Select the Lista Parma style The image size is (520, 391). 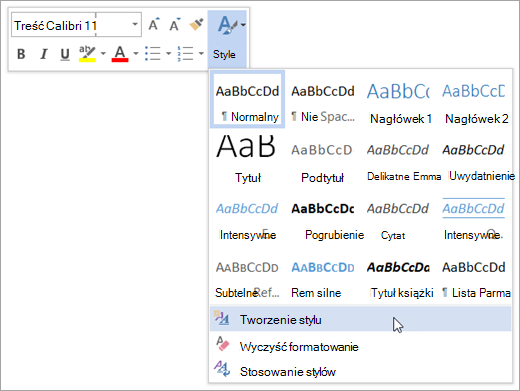coord(475,276)
